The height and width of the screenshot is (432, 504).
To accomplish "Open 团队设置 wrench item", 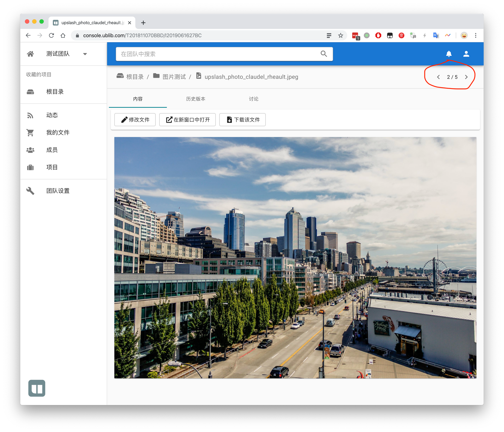I will coord(58,191).
